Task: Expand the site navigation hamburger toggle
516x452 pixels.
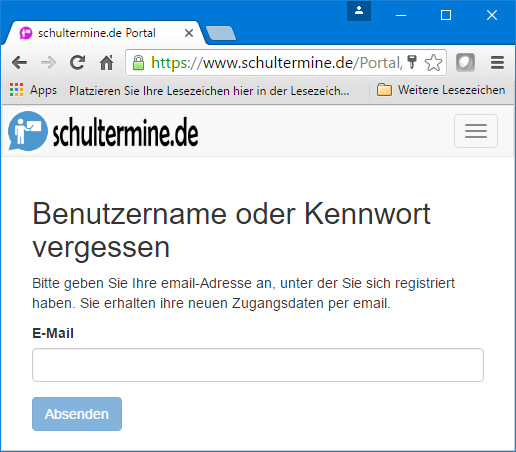Action: [476, 131]
